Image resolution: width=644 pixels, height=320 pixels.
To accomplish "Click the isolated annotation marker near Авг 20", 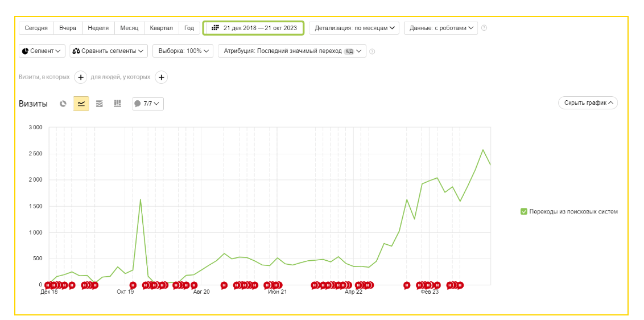I will [x=224, y=285].
